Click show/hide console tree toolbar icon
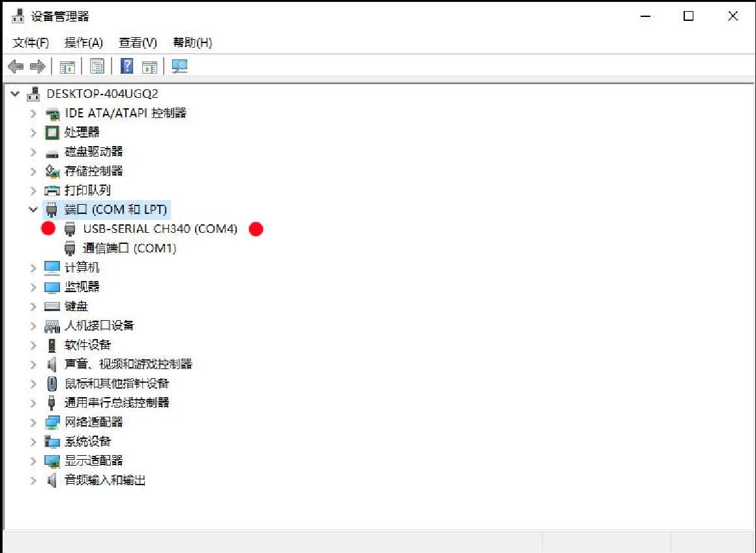This screenshot has width=756, height=553. click(67, 67)
